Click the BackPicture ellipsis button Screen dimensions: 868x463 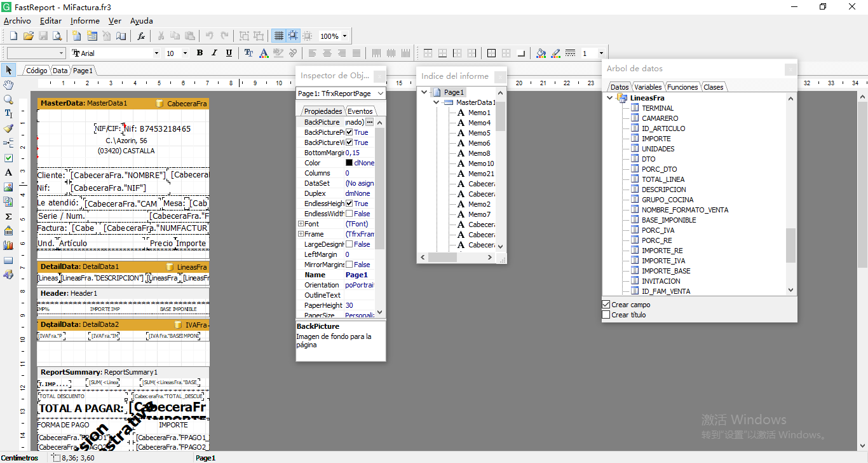[x=369, y=122]
